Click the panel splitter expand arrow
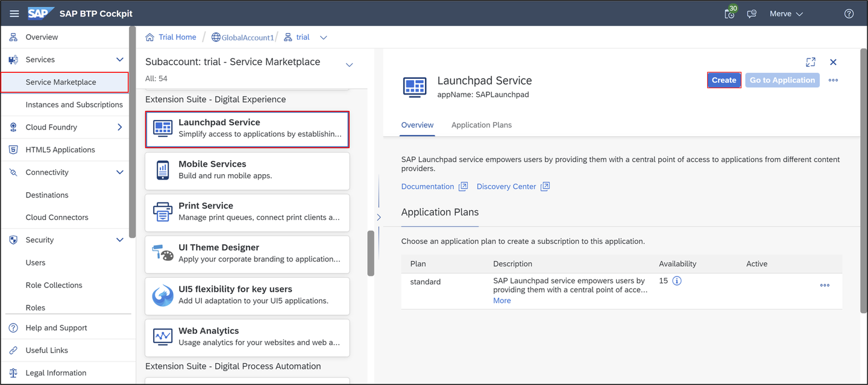868x385 pixels. point(379,217)
